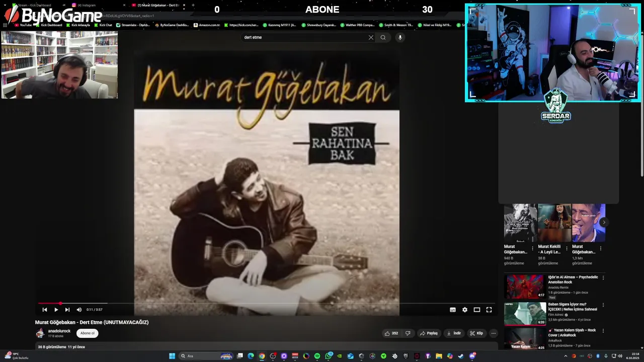Show hidden system tray icons chevron

pos(566,356)
